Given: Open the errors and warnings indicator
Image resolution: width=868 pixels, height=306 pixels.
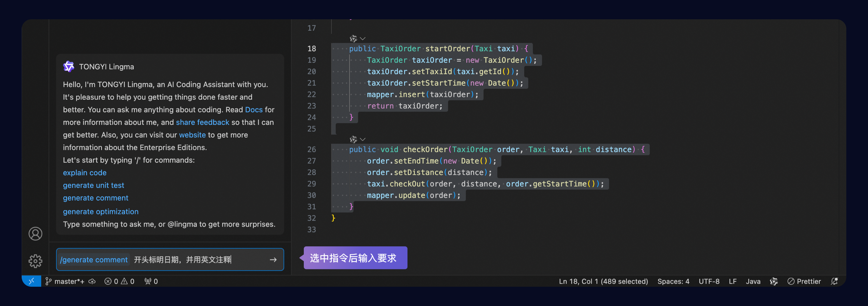Looking at the screenshot, I should 119,281.
